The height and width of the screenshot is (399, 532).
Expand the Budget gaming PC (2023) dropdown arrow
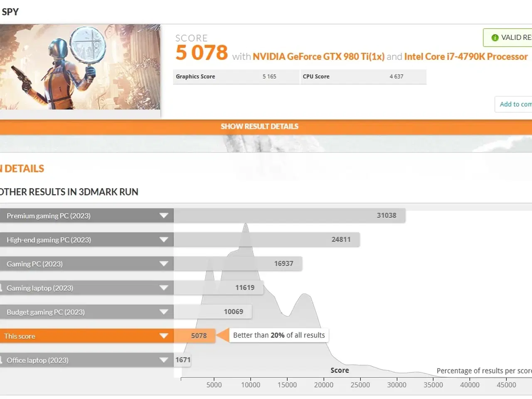click(x=164, y=312)
